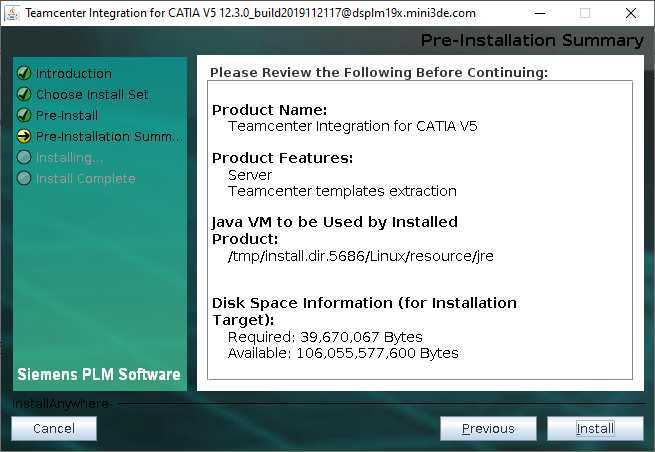Click the green checkmark beside Introduction

pos(24,74)
